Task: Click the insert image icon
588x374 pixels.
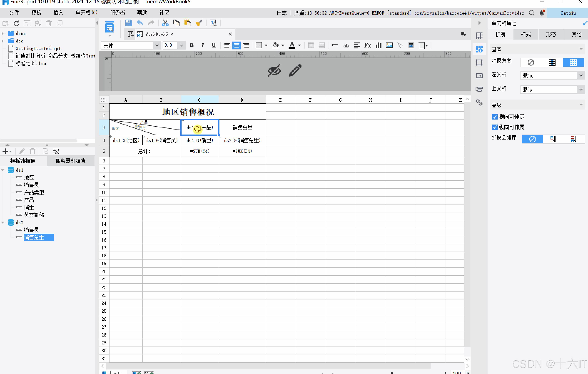Action: (389, 45)
